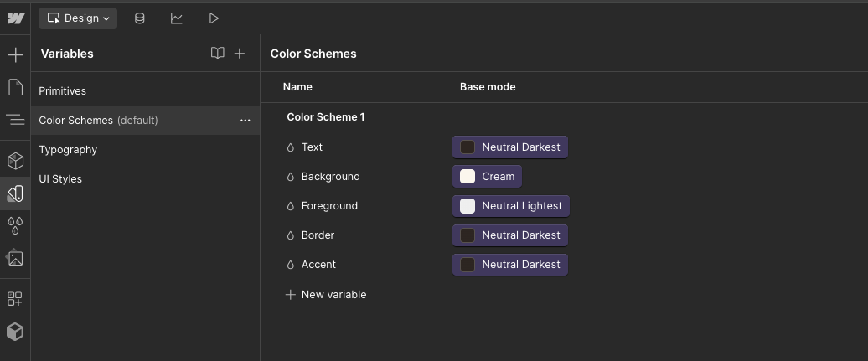The image size is (868, 361).
Task: Select the UI Styles collection
Action: [60, 178]
